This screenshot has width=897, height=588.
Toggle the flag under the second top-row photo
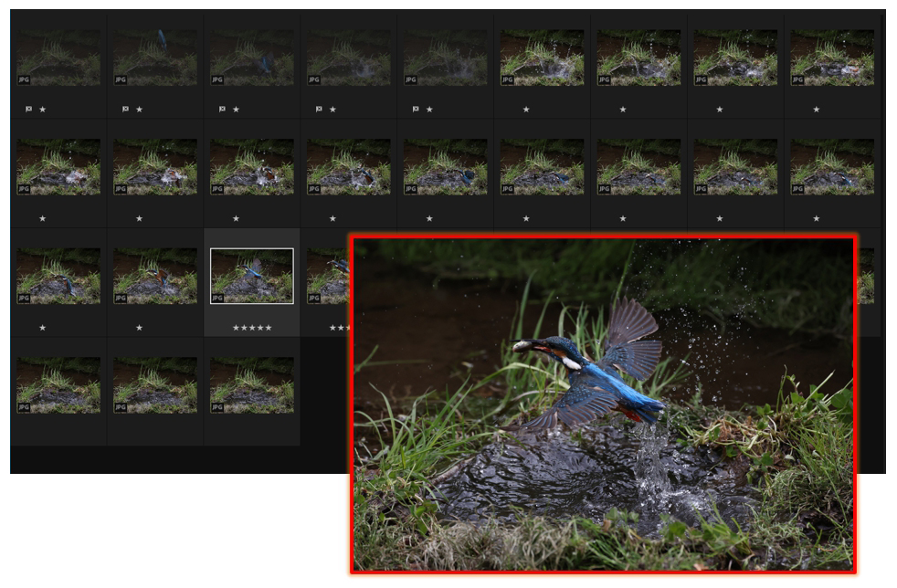click(x=125, y=109)
